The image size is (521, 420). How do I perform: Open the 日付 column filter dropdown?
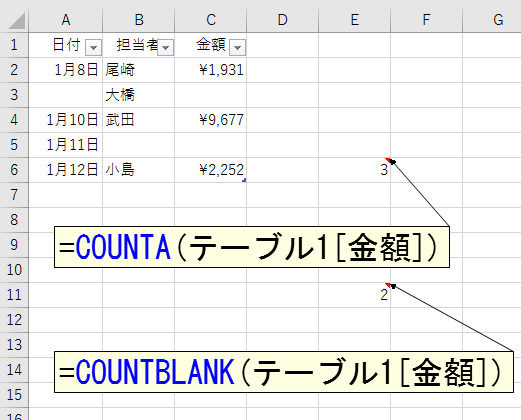93,47
